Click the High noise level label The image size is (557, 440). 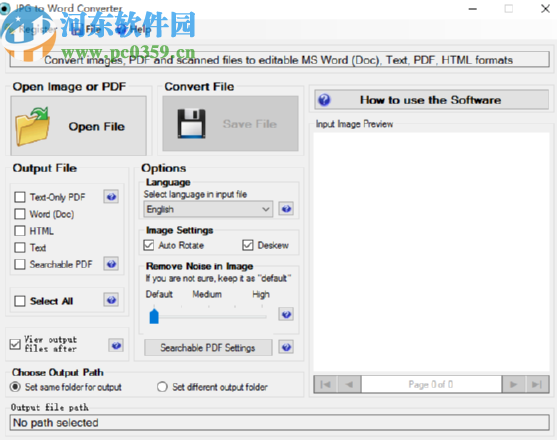(x=261, y=294)
